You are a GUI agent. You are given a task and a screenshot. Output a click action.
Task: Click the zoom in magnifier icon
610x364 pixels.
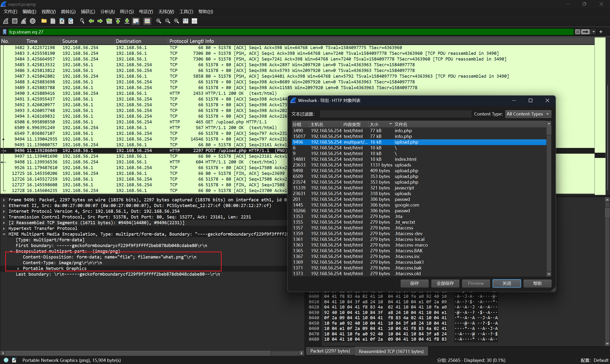159,21
